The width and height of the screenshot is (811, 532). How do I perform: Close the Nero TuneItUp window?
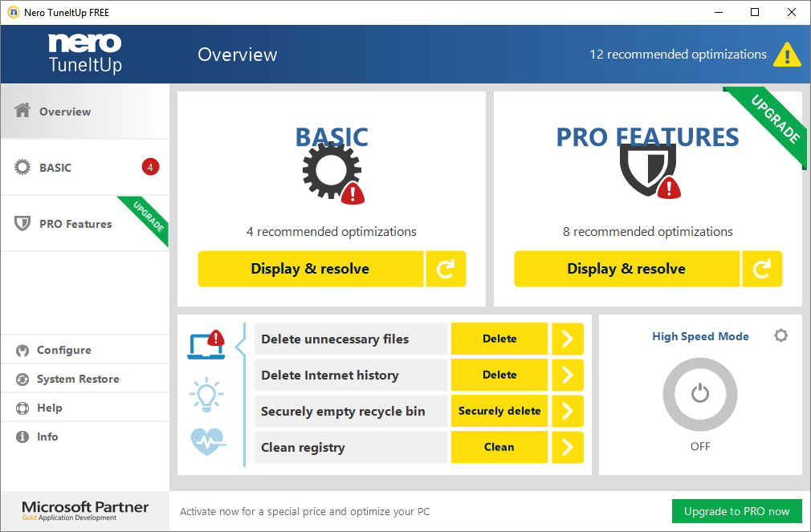792,12
